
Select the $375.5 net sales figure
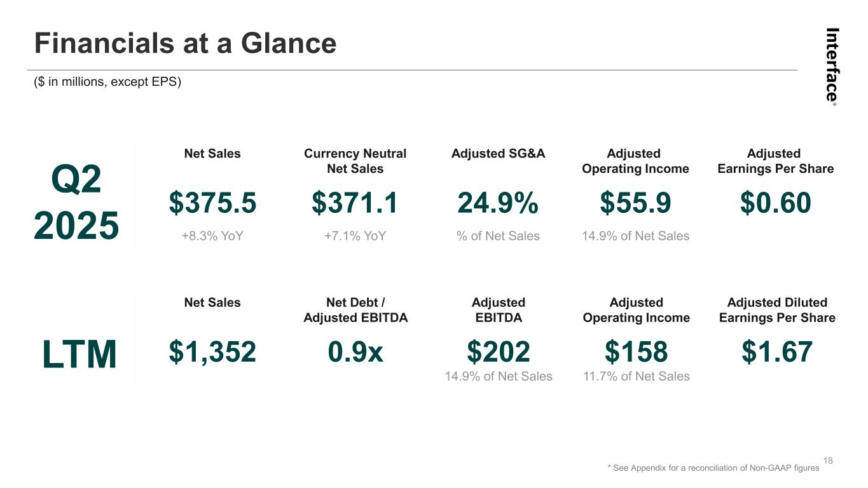tap(212, 203)
